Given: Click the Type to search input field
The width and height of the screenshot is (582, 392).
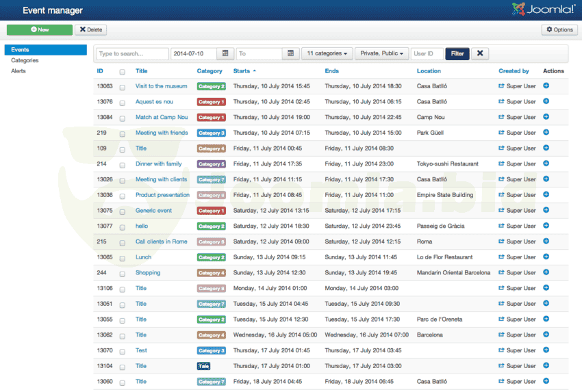Looking at the screenshot, I should pos(132,53).
